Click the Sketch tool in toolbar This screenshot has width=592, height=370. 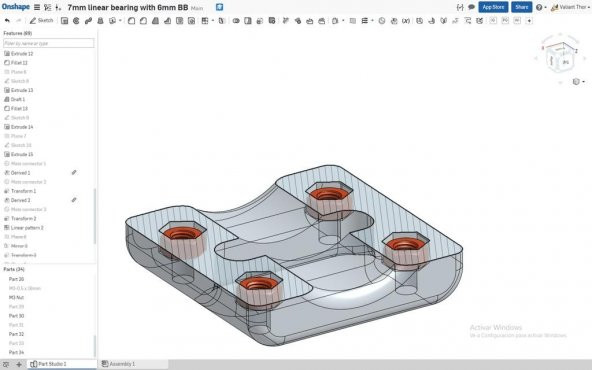(x=42, y=20)
